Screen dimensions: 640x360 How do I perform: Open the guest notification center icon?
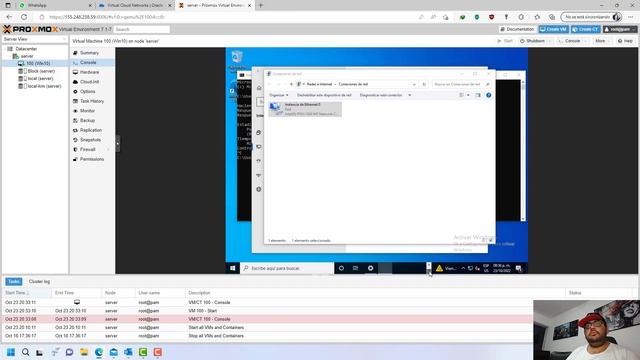(519, 268)
